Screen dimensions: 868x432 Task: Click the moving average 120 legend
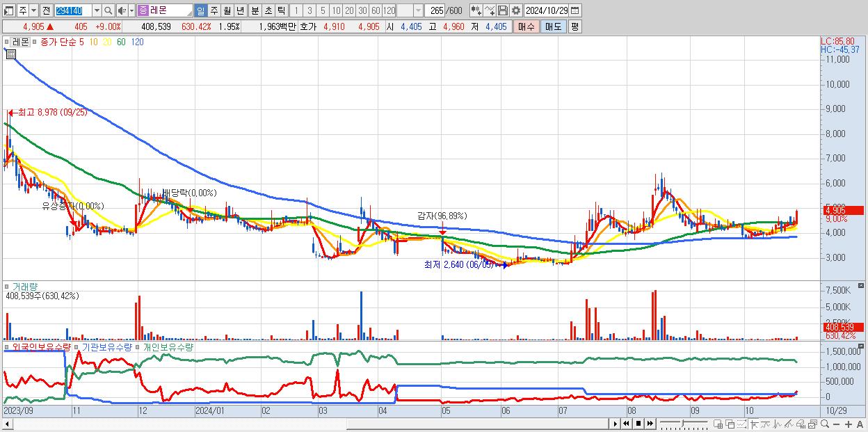137,42
